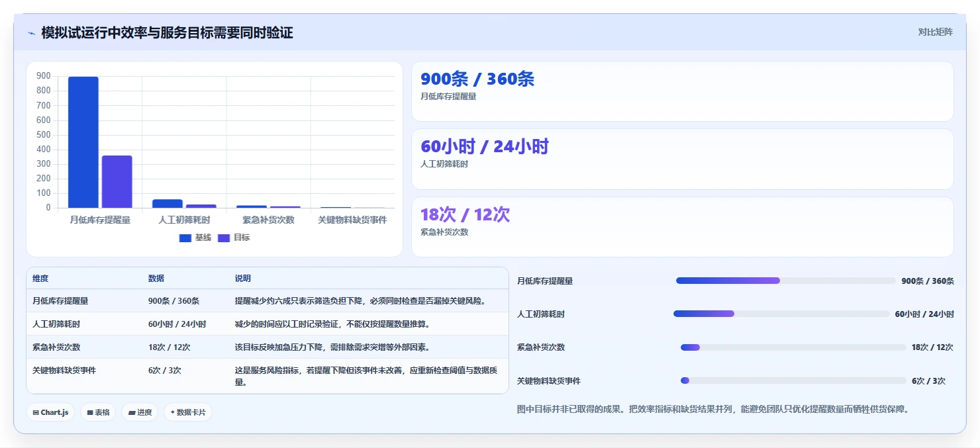Select table row cell 月低库存提醒量
The width and height of the screenshot is (980, 448).
coord(60,300)
